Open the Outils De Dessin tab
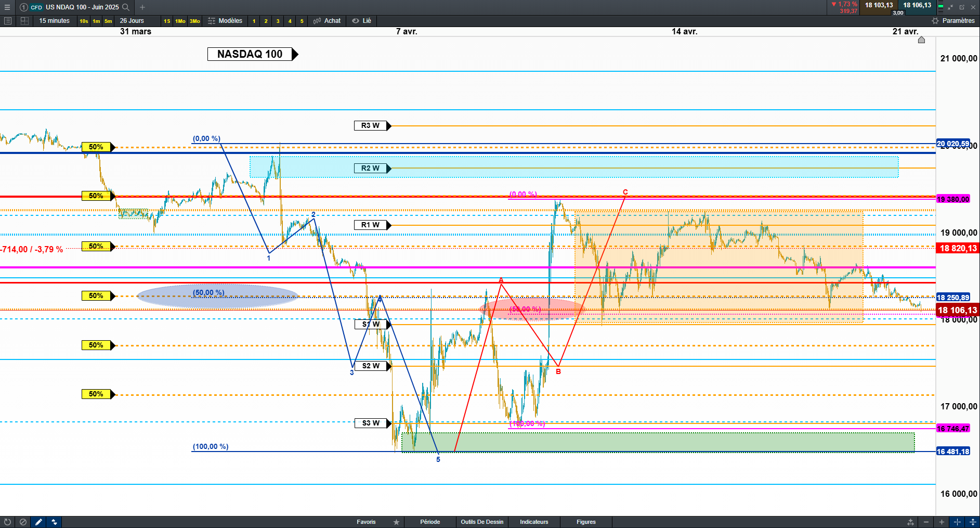 (x=482, y=522)
